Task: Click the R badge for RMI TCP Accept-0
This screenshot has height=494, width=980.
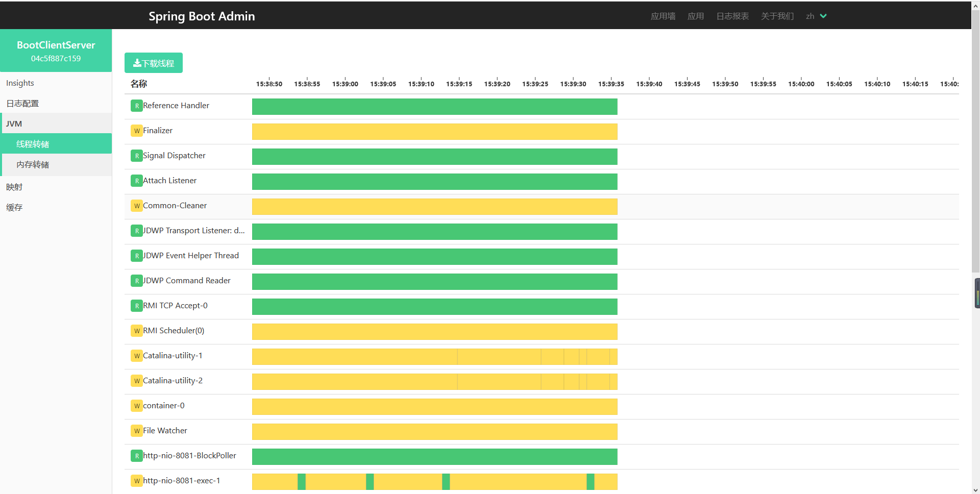Action: click(x=136, y=306)
